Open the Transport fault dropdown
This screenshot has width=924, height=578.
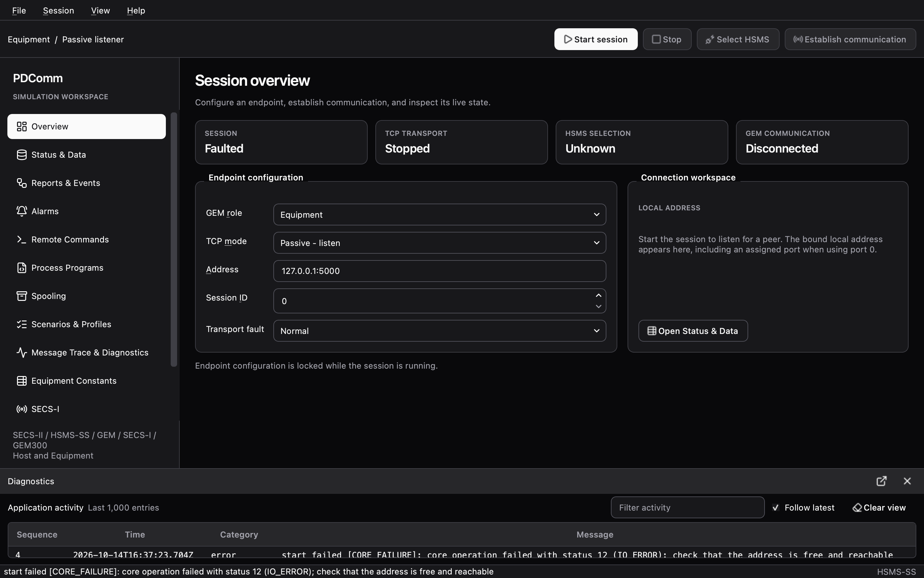440,331
